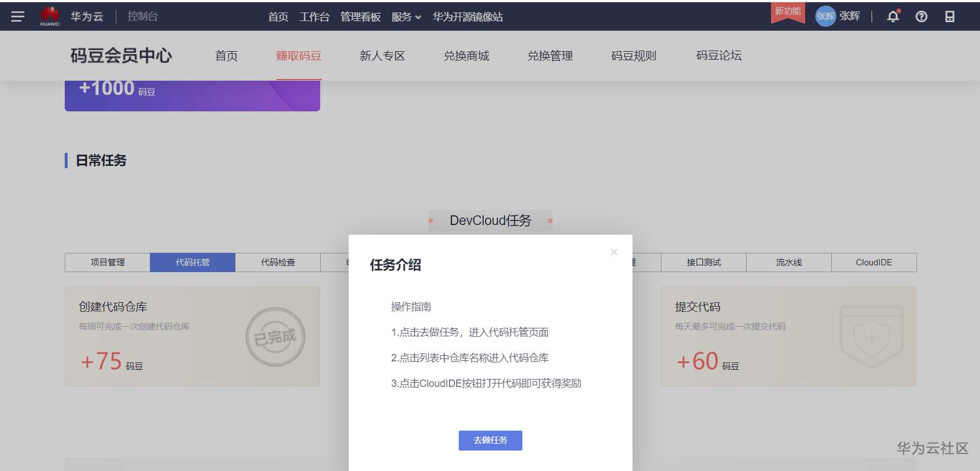Click the 控制台 console link
Viewport: 980px width, 471px height.
[x=143, y=16]
